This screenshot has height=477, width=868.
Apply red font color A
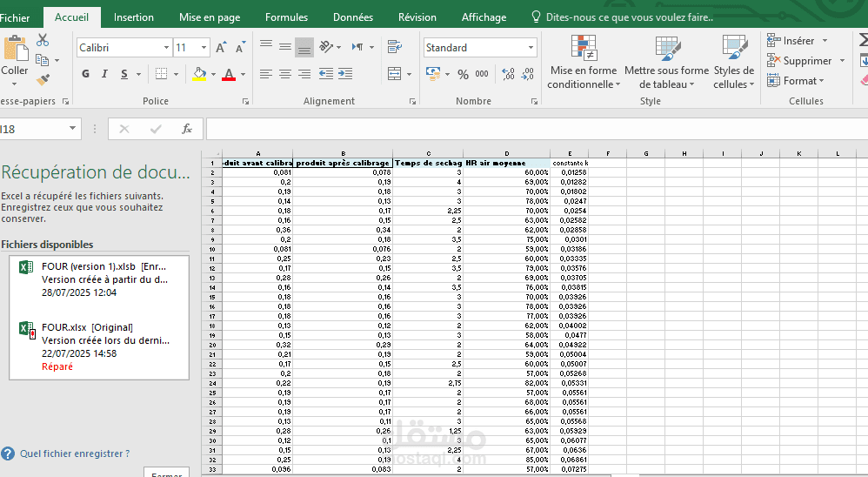tap(229, 74)
